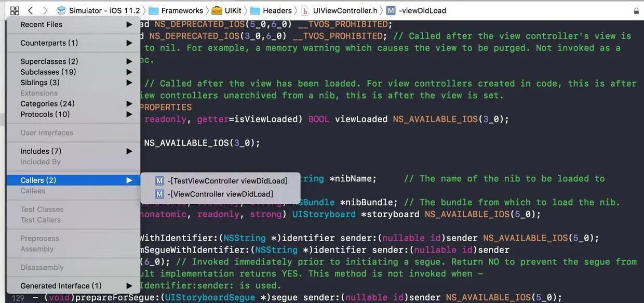Image resolution: width=644 pixels, height=303 pixels.
Task: Open Categories (24) submenu
Action: [x=73, y=103]
